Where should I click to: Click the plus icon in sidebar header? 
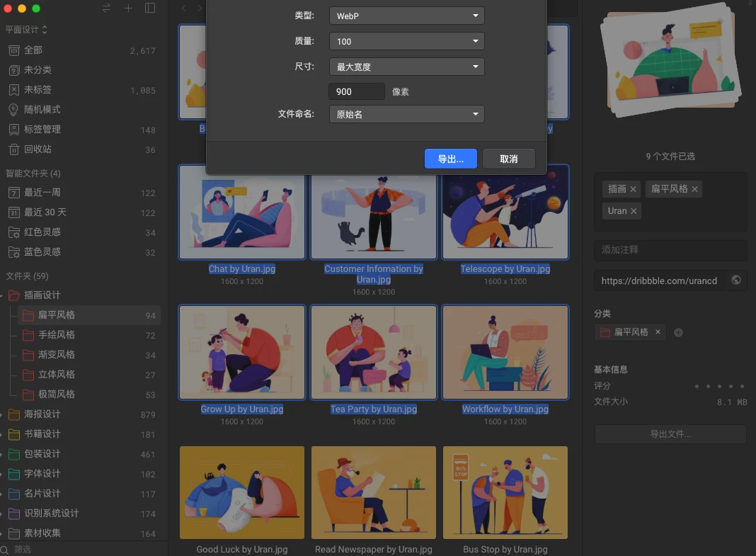click(x=128, y=8)
